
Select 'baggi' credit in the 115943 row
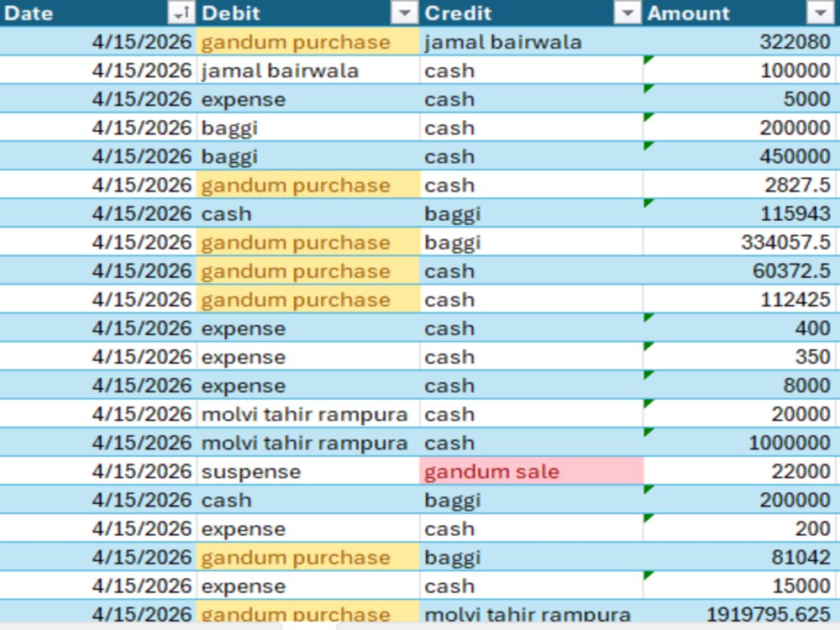(532, 213)
